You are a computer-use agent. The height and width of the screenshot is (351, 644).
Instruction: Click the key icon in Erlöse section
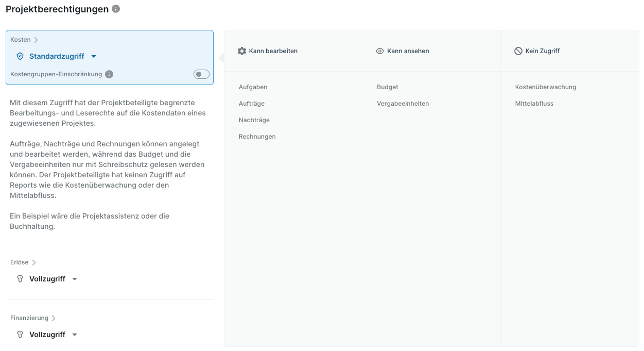click(20, 279)
